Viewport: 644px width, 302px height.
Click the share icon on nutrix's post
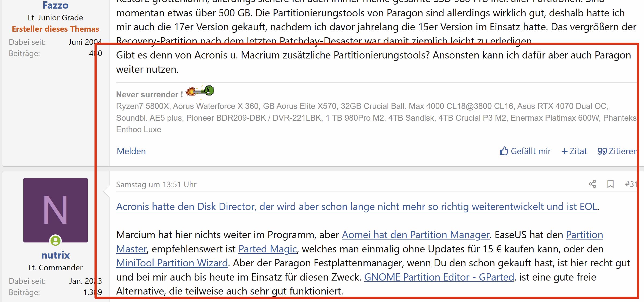click(x=592, y=184)
